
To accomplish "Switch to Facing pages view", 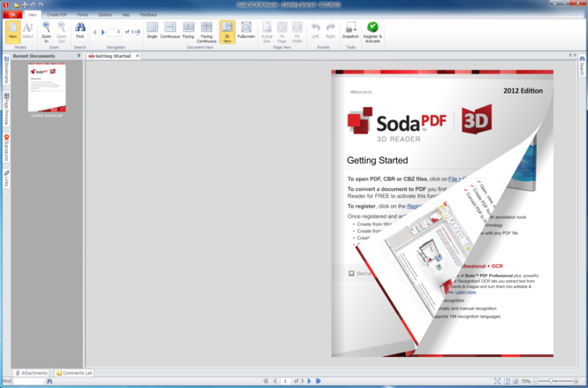I will coord(188,32).
